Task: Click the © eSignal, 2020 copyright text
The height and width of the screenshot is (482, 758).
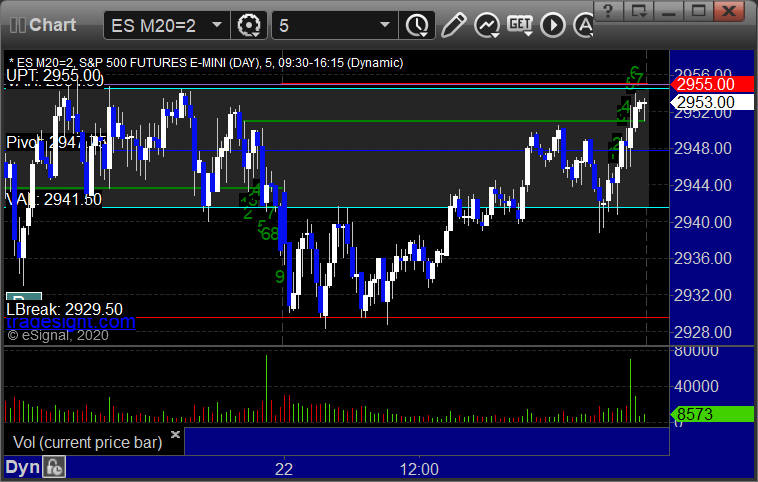Action: coord(58,335)
